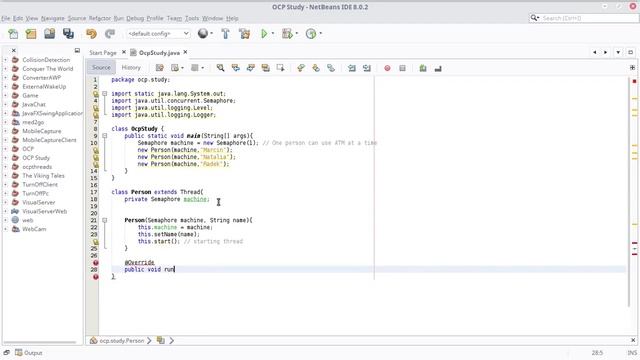Screen dimensions: 640x360
Task: Click Find Next Occurrence icon
Action: 251,68
